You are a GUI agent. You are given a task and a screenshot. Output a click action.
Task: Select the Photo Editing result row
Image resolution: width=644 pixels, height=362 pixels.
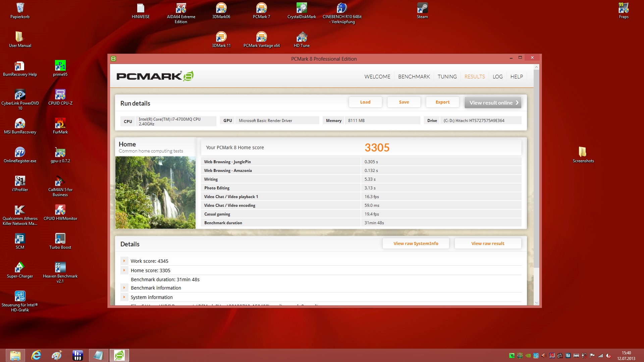click(x=361, y=188)
